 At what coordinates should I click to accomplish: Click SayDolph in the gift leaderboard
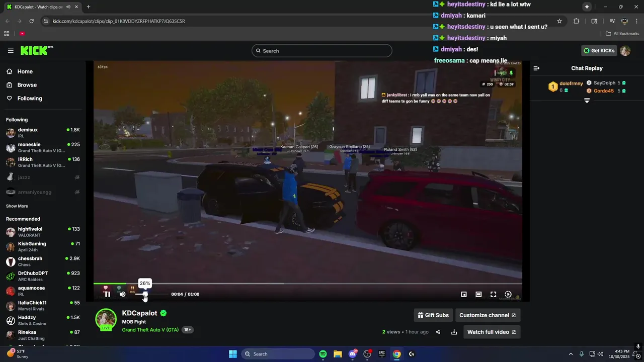[x=604, y=83]
